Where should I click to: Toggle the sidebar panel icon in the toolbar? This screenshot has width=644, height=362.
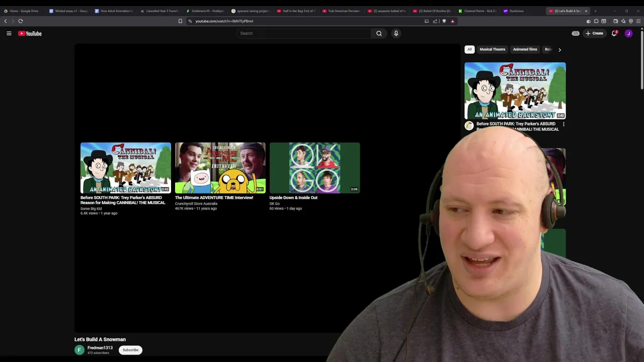coord(604,21)
